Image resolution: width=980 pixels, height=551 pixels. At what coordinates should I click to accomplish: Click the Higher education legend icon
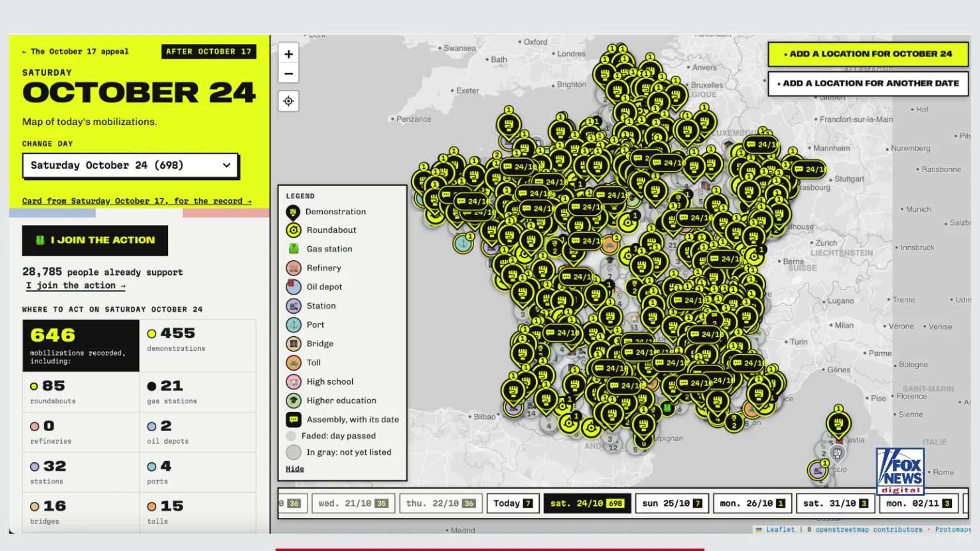pos(293,400)
